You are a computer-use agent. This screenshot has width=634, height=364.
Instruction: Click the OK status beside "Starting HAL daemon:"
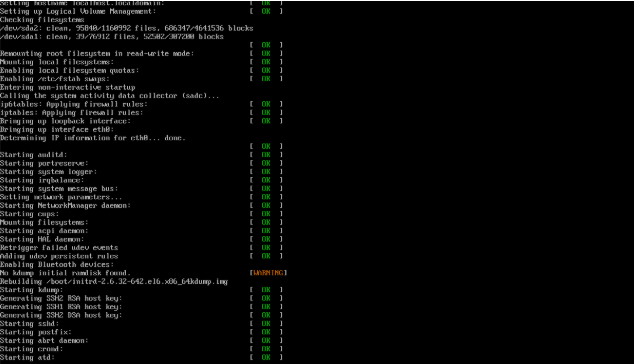(x=266, y=239)
